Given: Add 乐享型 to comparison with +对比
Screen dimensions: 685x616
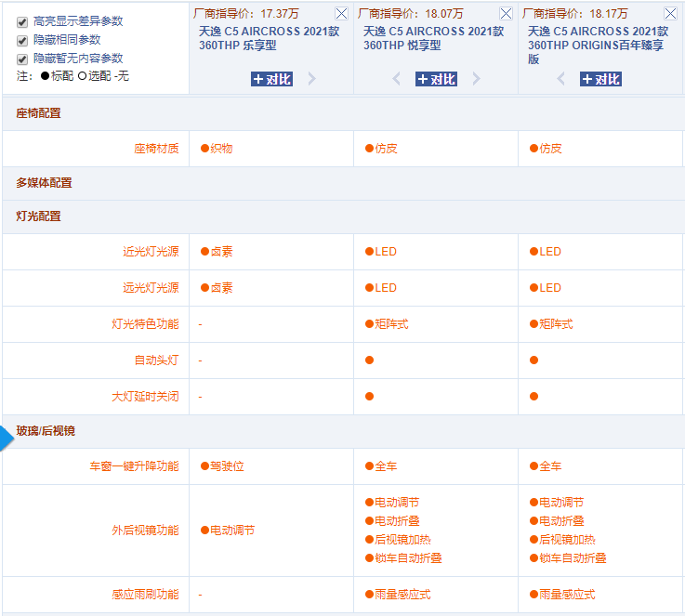Looking at the screenshot, I should coord(271,79).
